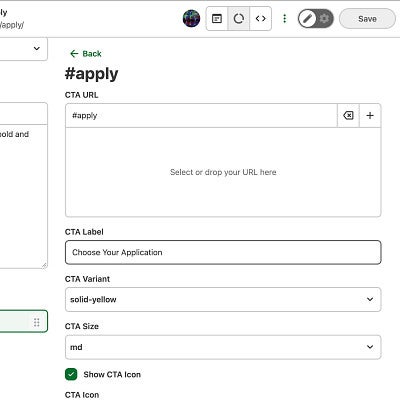Expand the left panel dropdown chevron
Screen dimensions: 400x400
37,49
